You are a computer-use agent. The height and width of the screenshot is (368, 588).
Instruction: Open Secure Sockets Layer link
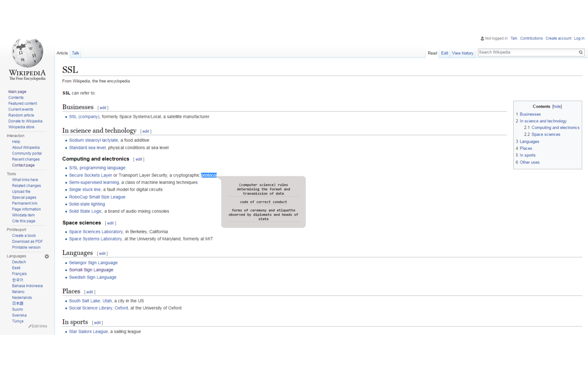(90, 175)
